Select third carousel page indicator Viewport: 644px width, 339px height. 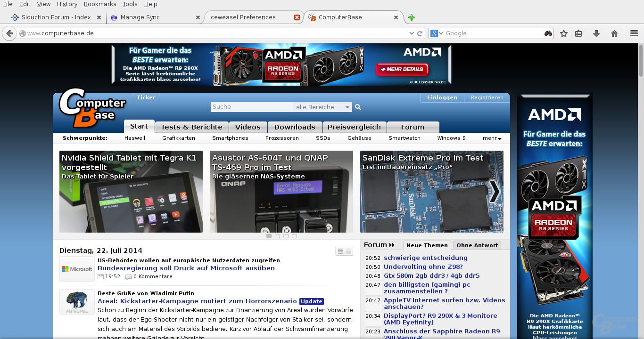[286, 236]
